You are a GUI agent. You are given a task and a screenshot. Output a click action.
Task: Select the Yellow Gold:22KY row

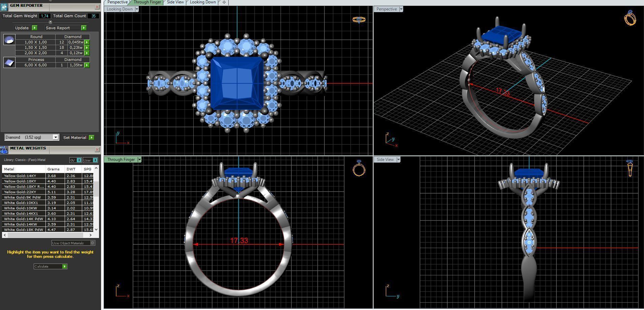click(x=48, y=192)
